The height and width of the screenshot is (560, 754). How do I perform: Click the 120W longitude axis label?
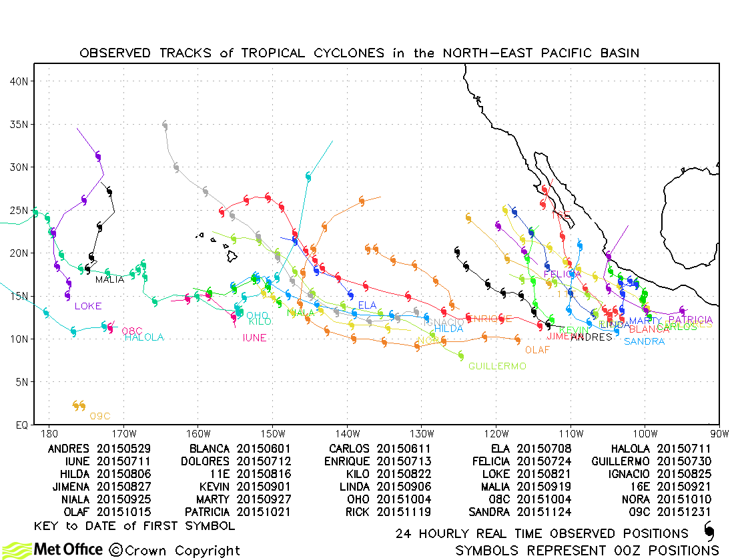point(496,434)
